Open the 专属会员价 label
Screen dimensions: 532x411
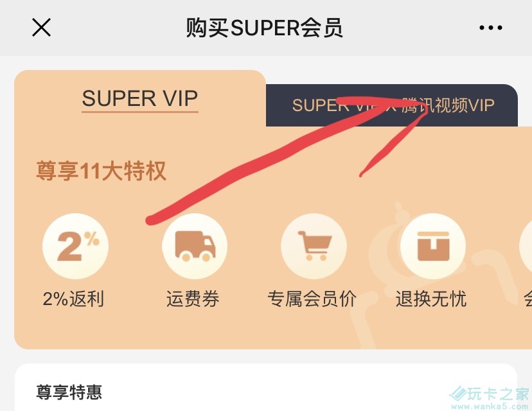coord(312,299)
